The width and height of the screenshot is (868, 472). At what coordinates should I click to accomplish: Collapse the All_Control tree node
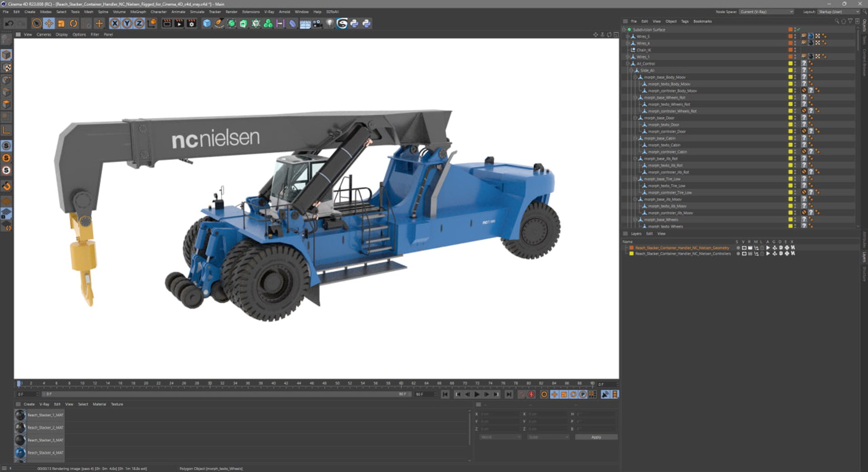628,63
